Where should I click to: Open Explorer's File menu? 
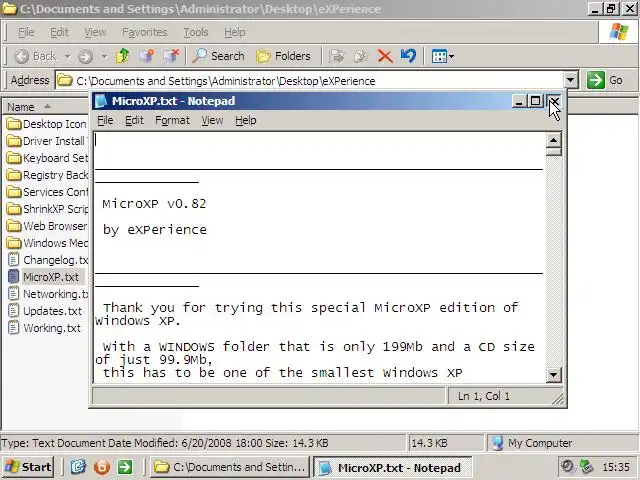(26, 32)
